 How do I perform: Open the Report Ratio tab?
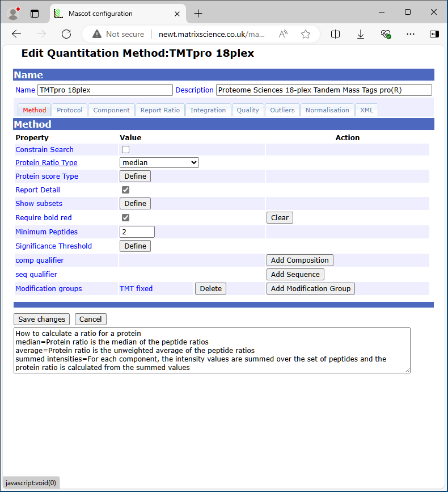(x=160, y=110)
